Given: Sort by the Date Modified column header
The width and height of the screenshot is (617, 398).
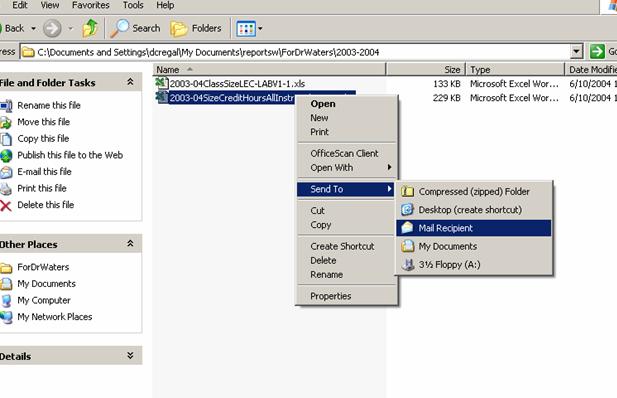Looking at the screenshot, I should [591, 70].
